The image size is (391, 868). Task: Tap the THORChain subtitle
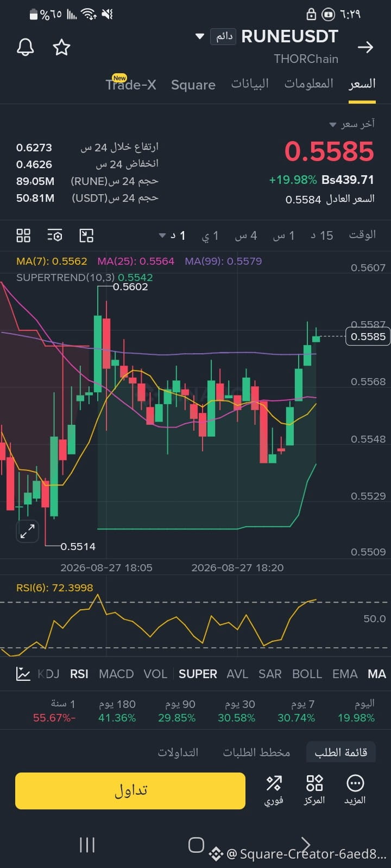306,59
